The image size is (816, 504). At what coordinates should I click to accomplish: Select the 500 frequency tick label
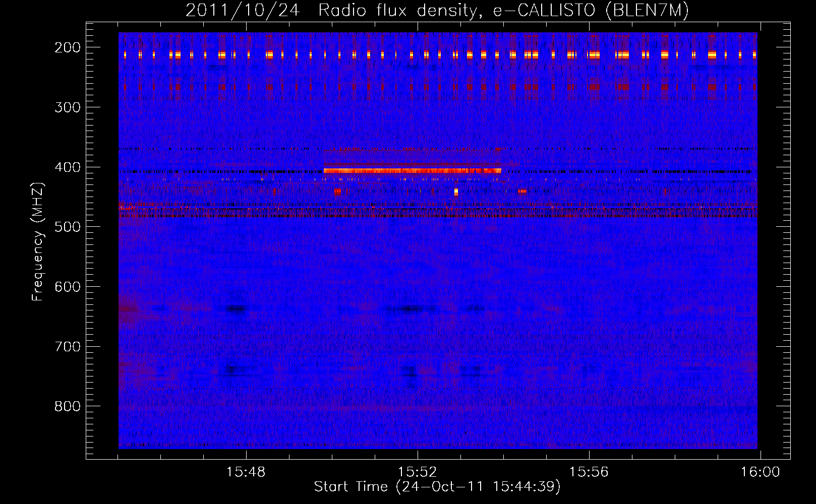[x=68, y=227]
